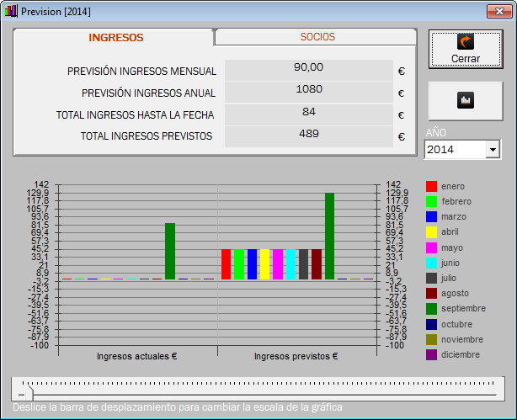Screen dimensions: 517x420
Task: Click the 'PREVISIÓN INGRESOS MENSUAL' label
Action: coord(141,72)
